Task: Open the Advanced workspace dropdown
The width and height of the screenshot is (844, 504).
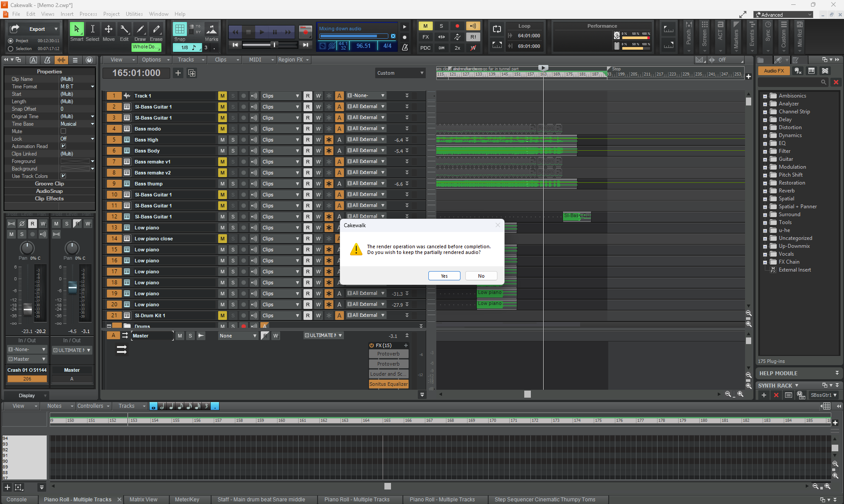Action: tap(783, 15)
